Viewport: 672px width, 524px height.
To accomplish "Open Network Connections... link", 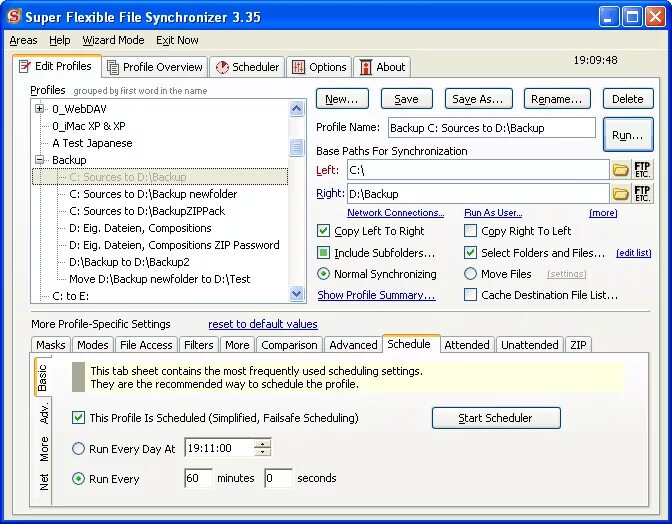I will tap(396, 213).
